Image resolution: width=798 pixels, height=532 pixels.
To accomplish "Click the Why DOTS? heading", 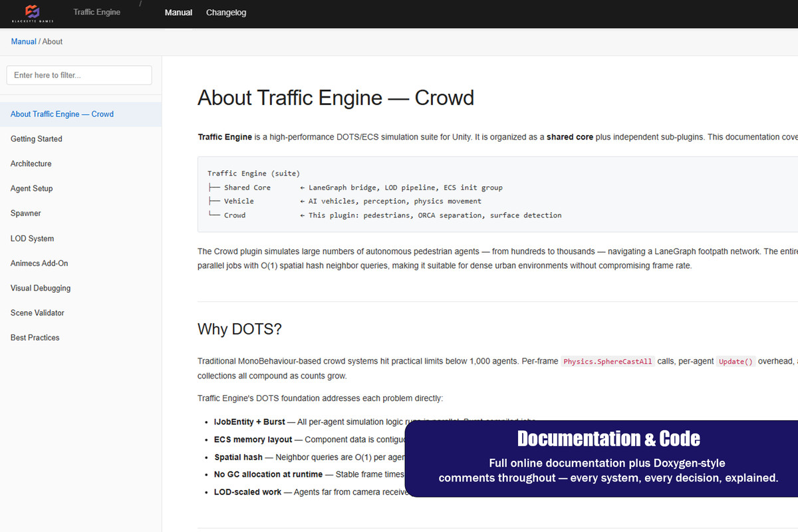I will [x=239, y=329].
